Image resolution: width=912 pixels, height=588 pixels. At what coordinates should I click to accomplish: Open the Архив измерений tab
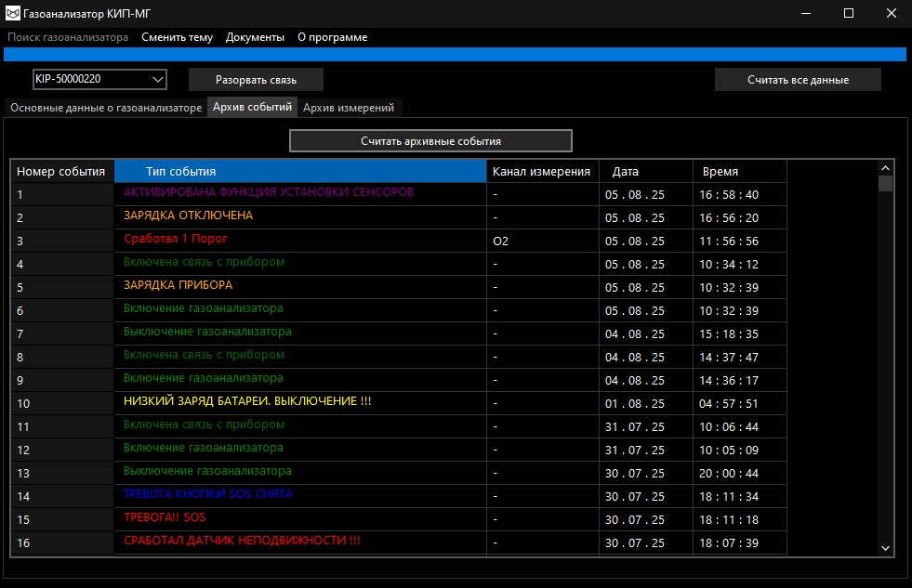(x=349, y=108)
